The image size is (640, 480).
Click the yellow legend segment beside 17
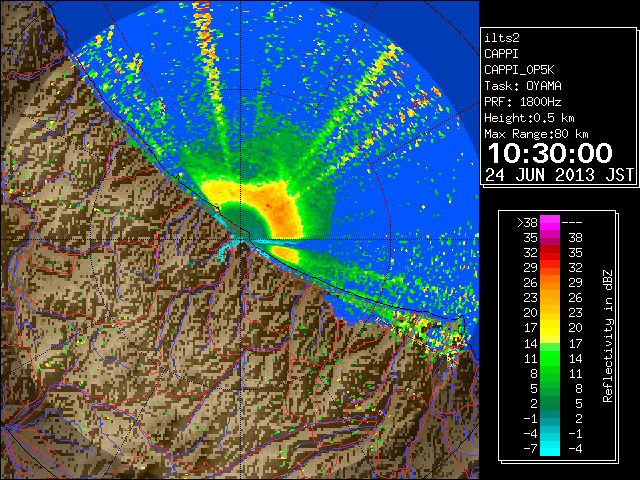(x=550, y=328)
